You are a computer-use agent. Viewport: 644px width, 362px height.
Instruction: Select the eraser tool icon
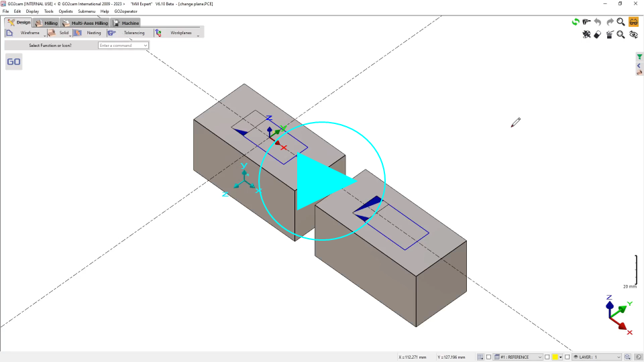coord(598,35)
